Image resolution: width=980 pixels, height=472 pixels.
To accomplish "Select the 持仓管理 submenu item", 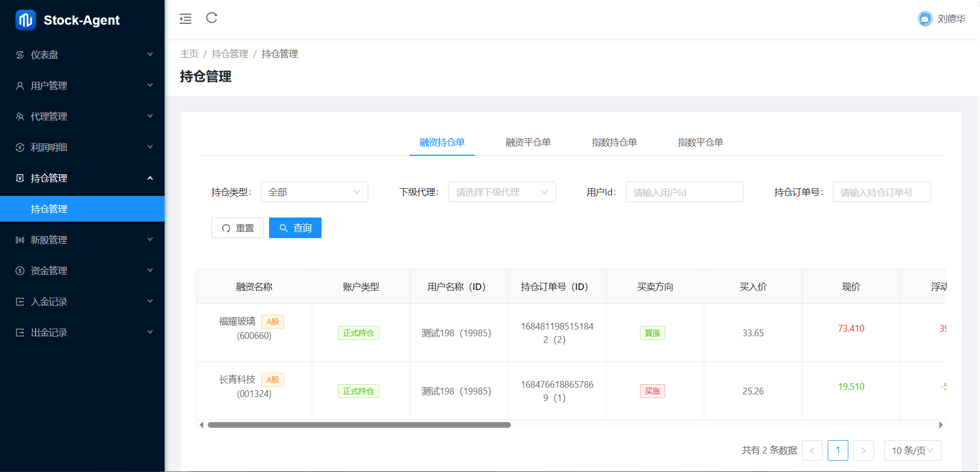I will (x=49, y=209).
